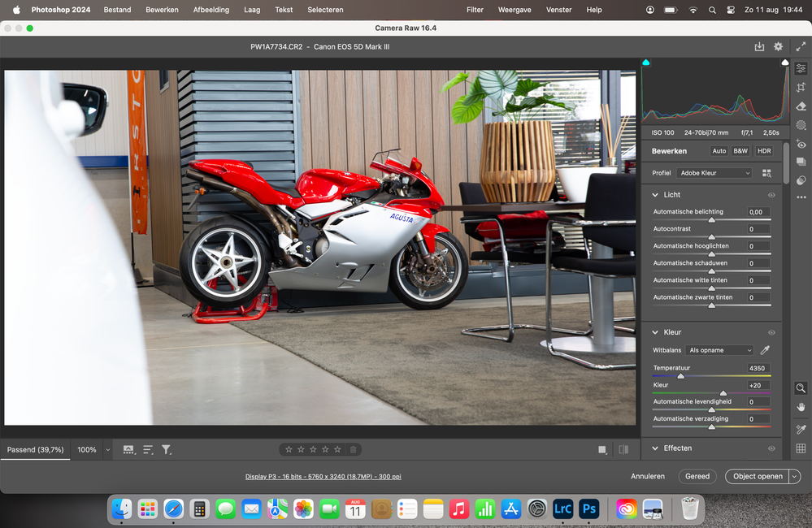This screenshot has width=812, height=528.
Task: Set rating to five stars
Action: pos(337,449)
